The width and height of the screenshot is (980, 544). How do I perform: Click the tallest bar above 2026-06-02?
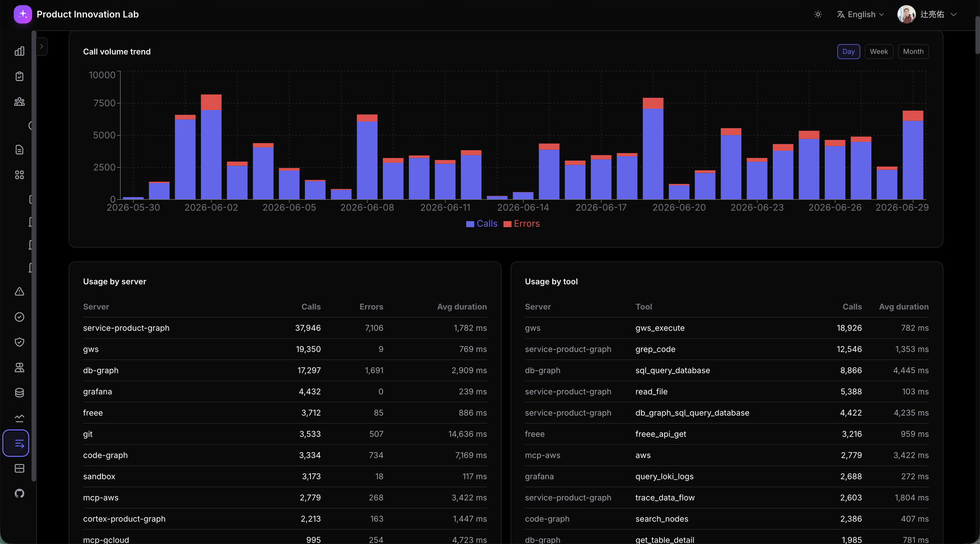click(211, 147)
